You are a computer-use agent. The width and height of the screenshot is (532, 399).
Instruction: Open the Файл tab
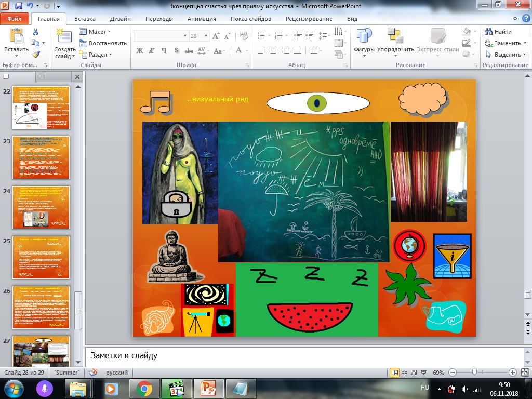click(x=14, y=19)
